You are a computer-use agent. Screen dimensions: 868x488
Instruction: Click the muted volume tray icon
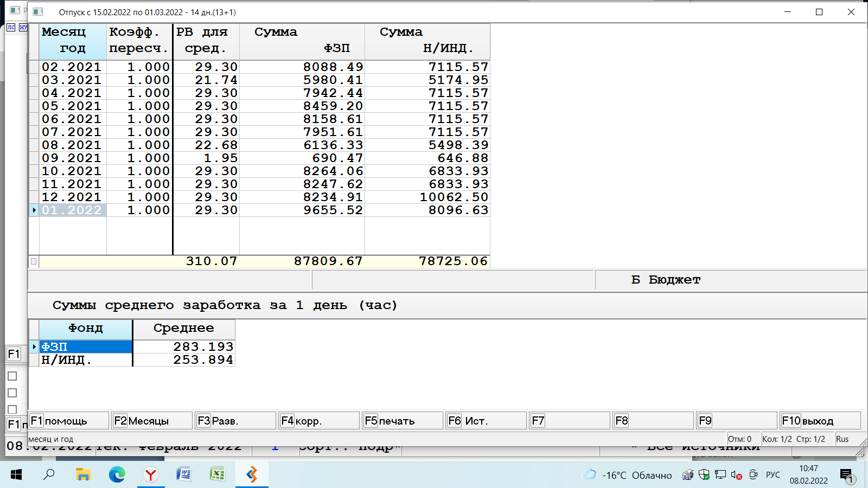click(736, 476)
